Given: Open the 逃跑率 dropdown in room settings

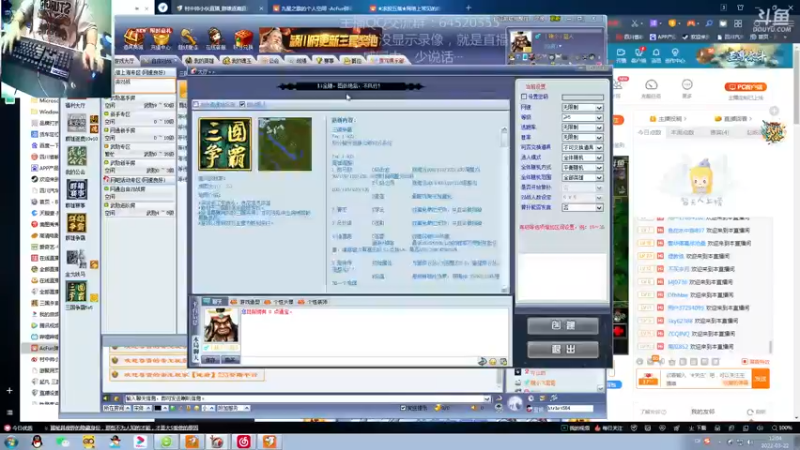Looking at the screenshot, I should click(x=583, y=128).
